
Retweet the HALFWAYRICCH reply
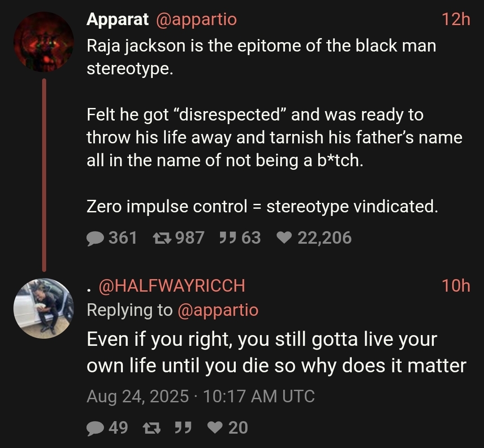click(x=151, y=428)
